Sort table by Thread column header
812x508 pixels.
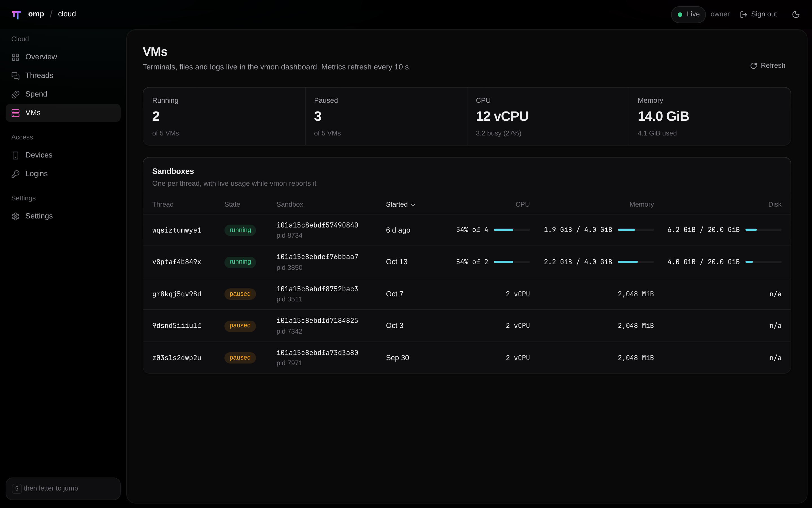[163, 204]
